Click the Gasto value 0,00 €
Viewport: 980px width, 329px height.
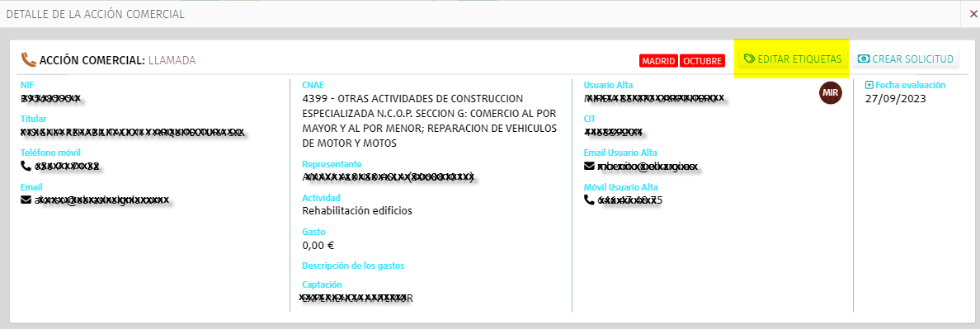pos(318,245)
